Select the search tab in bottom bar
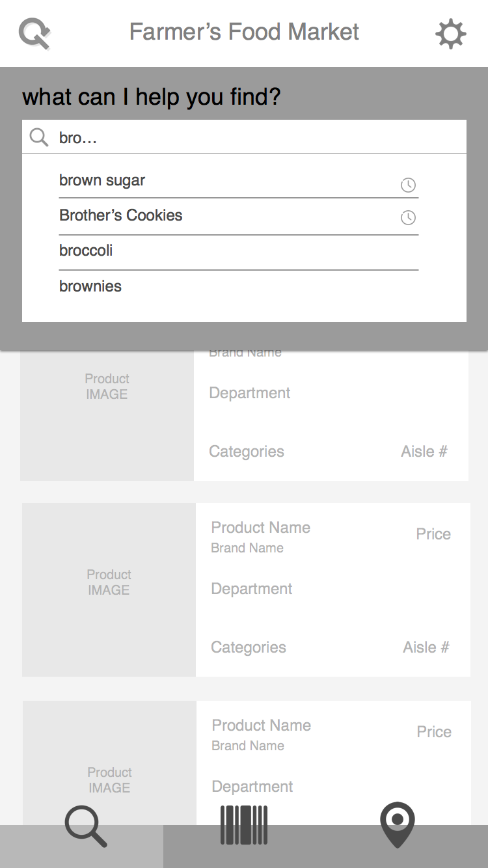This screenshot has width=488, height=868. coord(85,826)
